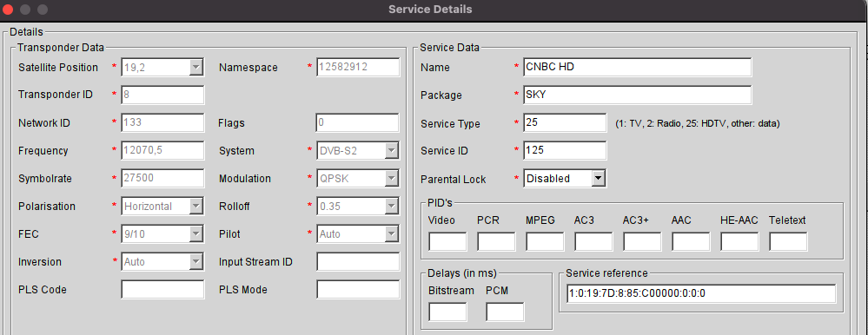
Task: Click the PLS Code input field
Action: (162, 289)
